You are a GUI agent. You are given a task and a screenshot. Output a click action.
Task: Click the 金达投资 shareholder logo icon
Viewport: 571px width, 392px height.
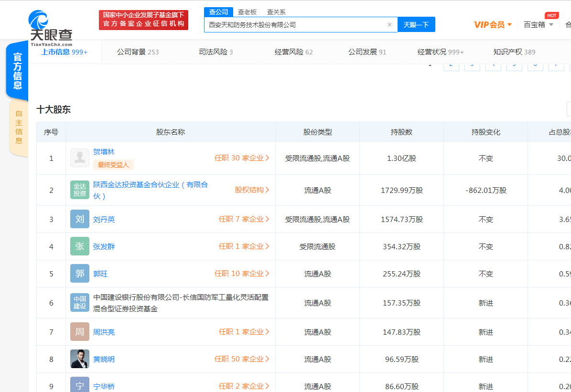[x=80, y=190]
